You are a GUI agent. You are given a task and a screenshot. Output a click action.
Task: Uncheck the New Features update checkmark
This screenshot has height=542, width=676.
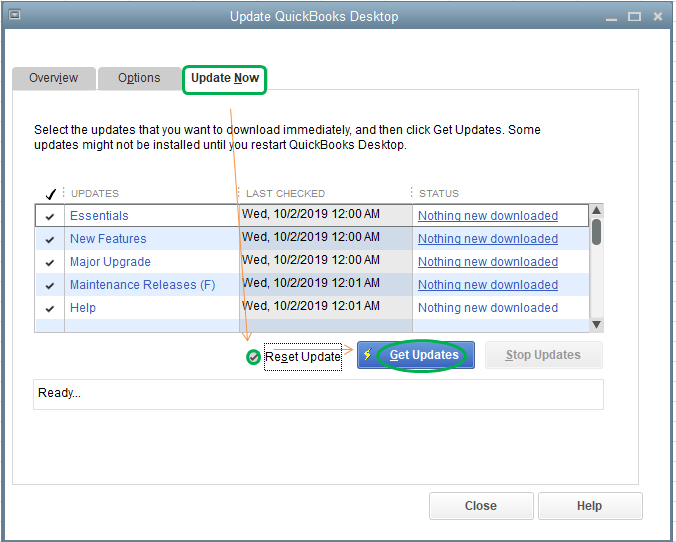pos(50,239)
